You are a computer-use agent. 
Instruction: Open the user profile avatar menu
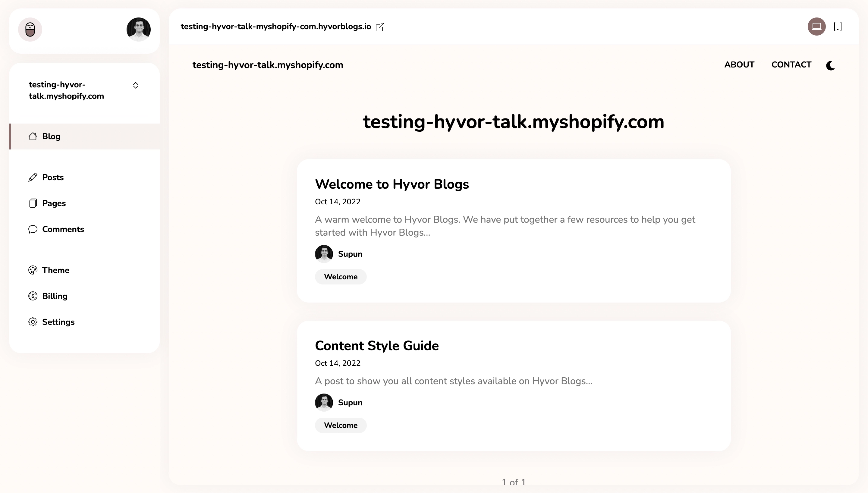[138, 30]
